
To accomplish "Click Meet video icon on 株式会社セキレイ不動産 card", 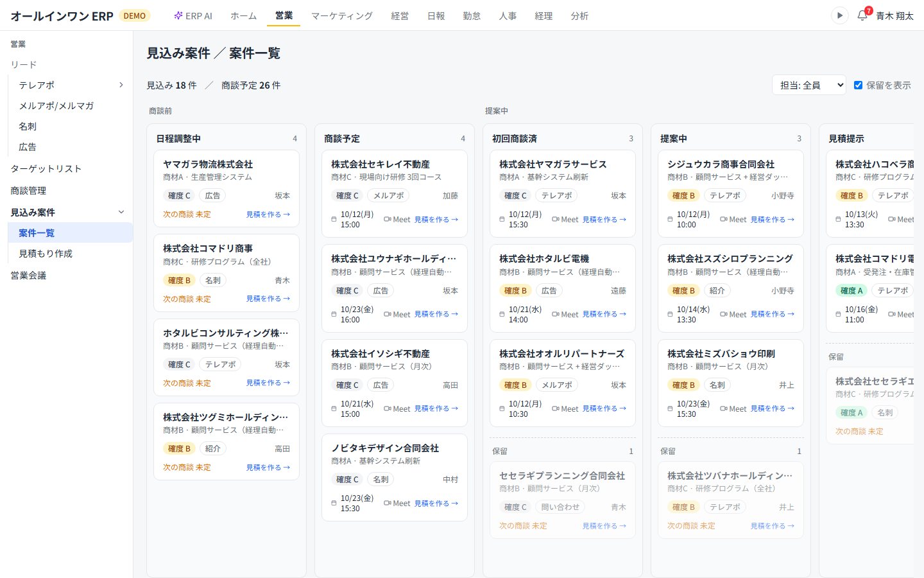I will 388,220.
